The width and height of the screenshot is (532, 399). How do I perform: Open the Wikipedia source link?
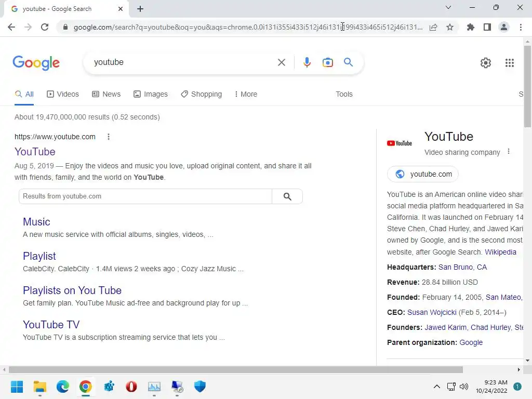[500, 252]
